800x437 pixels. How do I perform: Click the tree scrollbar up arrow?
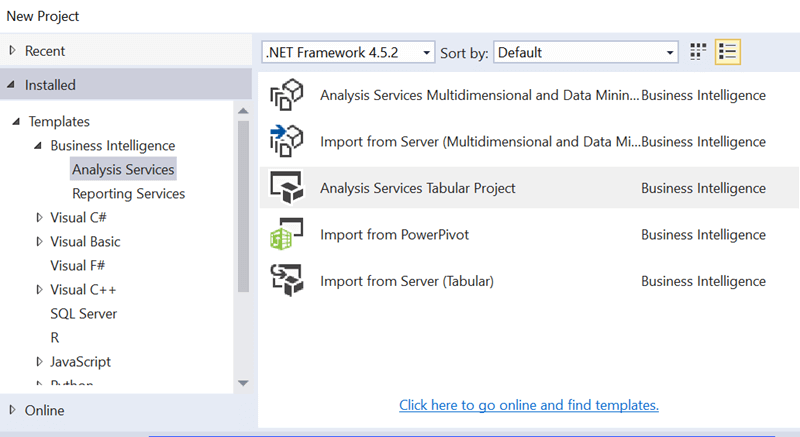coord(243,111)
